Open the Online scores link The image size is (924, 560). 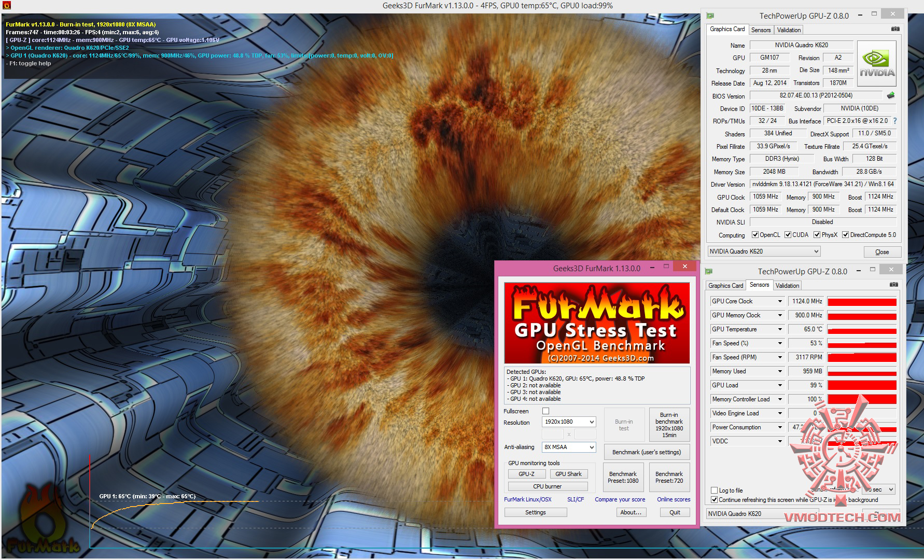pos(674,499)
